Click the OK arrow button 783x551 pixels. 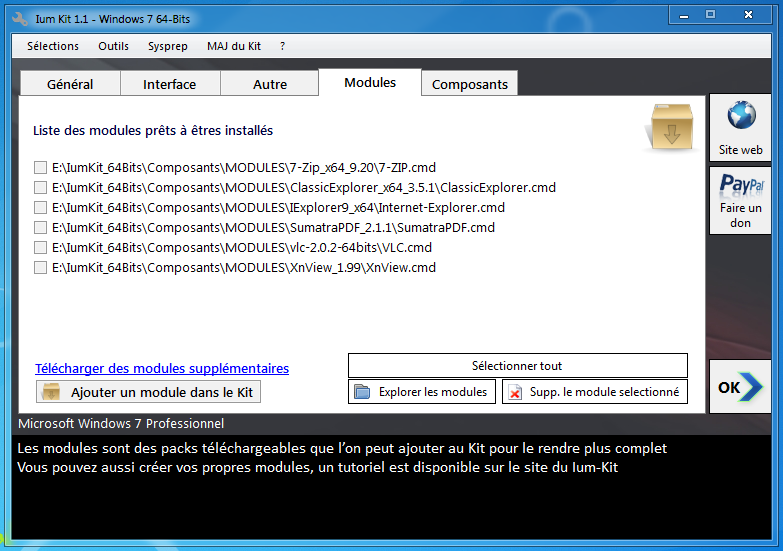(x=740, y=387)
